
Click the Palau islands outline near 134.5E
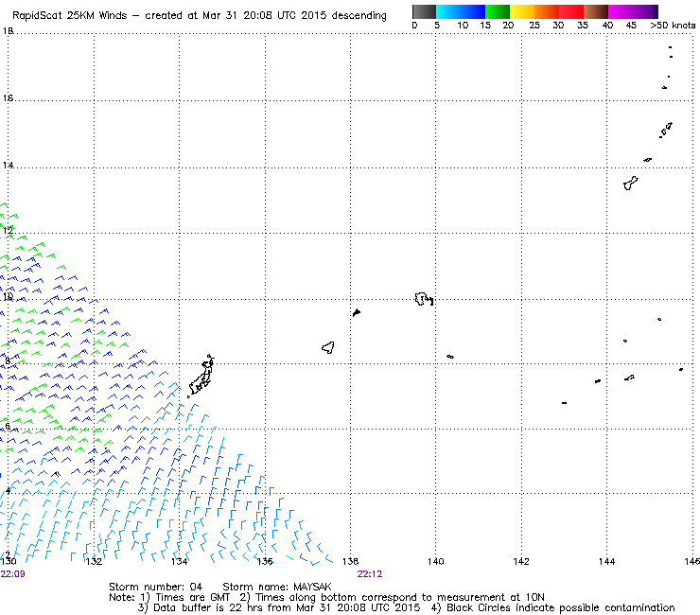pyautogui.click(x=201, y=376)
